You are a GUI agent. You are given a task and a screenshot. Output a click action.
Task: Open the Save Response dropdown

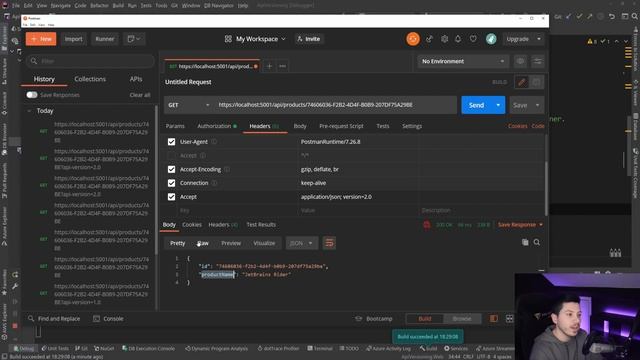click(520, 224)
